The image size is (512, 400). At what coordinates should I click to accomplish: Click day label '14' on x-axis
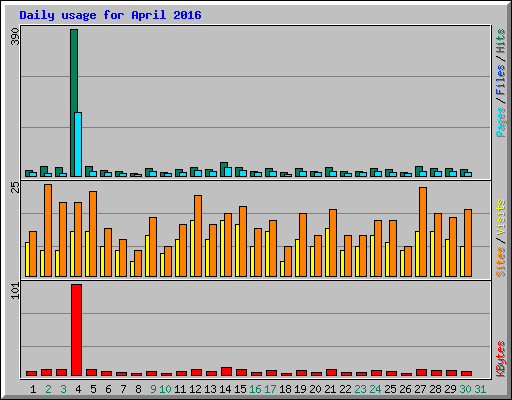pyautogui.click(x=225, y=389)
